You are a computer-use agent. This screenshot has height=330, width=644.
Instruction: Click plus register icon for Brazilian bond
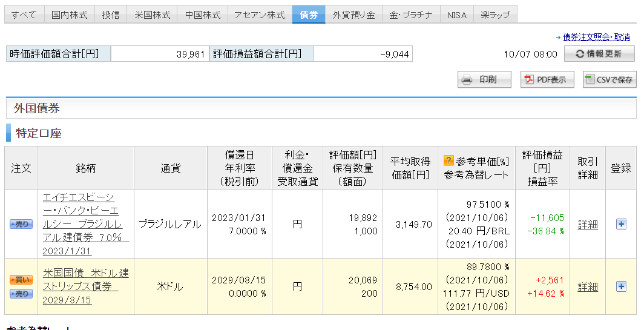(621, 224)
